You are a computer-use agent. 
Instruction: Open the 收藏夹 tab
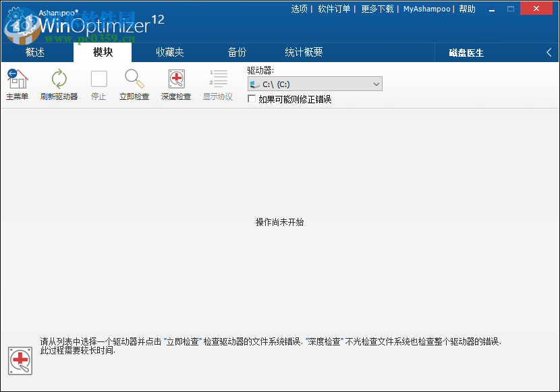click(x=169, y=52)
